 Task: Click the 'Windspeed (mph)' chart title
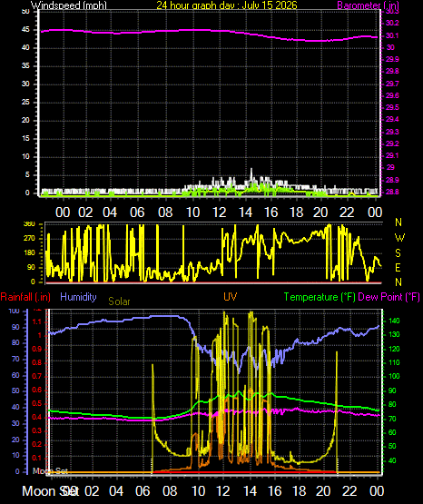point(69,5)
